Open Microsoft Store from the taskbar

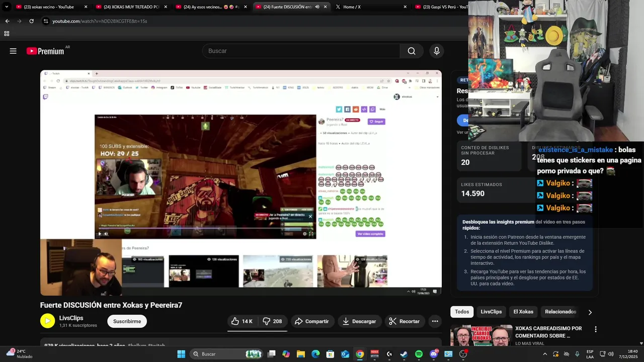click(331, 354)
